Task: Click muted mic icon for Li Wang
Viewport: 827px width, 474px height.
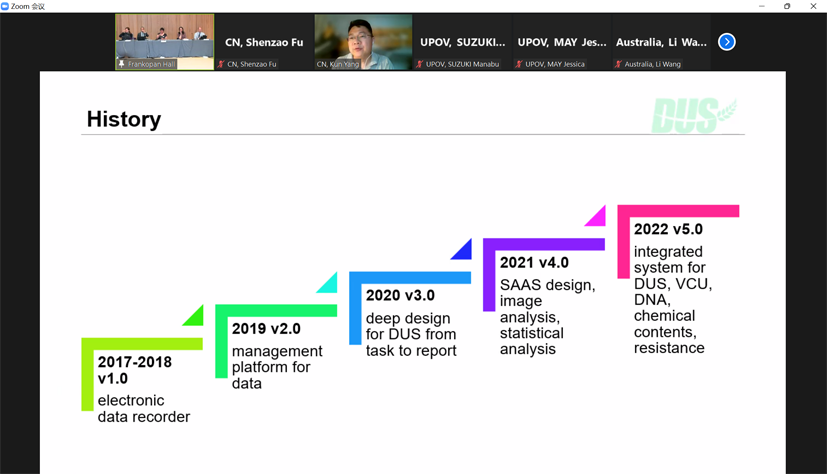Action: pyautogui.click(x=618, y=64)
